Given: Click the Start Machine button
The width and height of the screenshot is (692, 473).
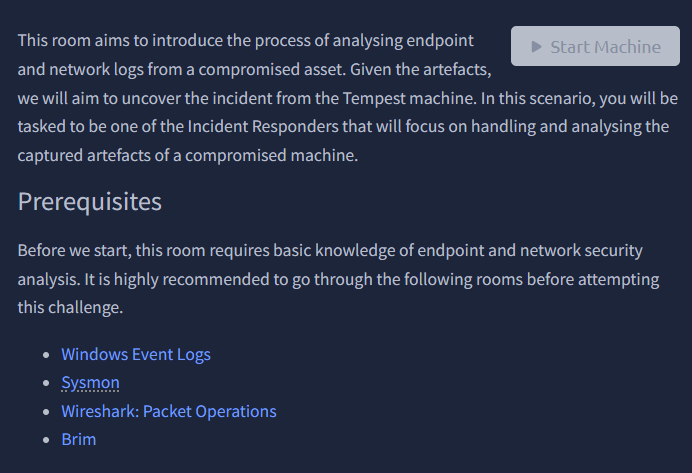Looking at the screenshot, I should point(595,46).
